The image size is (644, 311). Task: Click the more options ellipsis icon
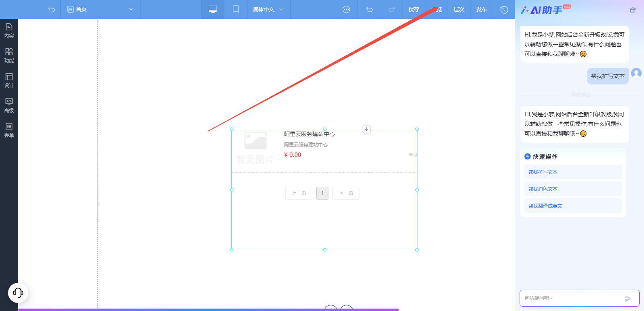[x=346, y=9]
